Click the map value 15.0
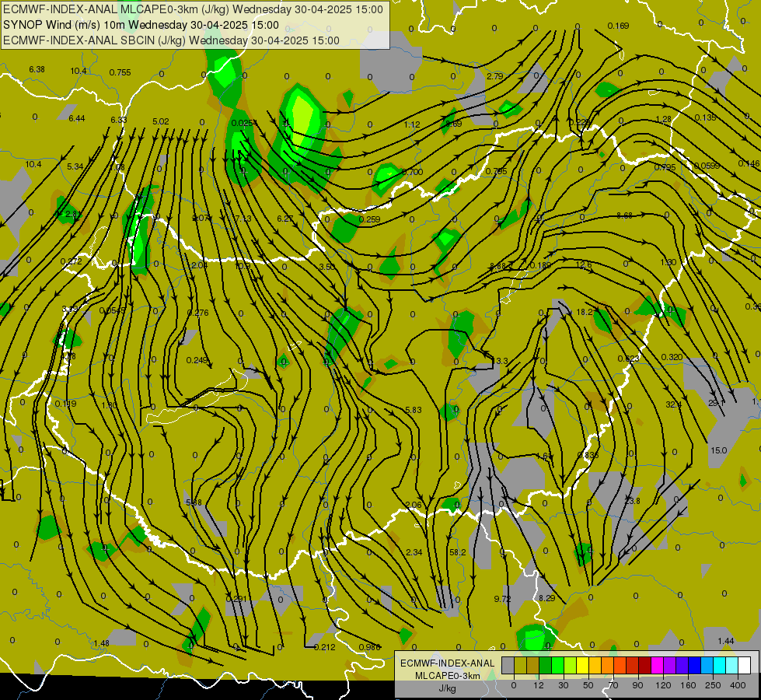 tap(718, 450)
